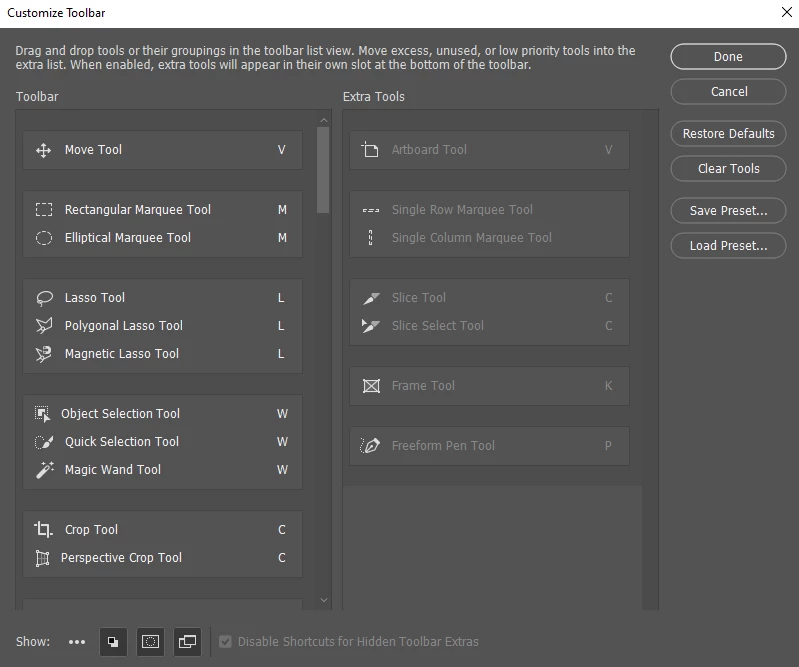Screen dimensions: 799x667
Task: Click the Freeform Pen Tool shortcut P
Action: click(x=608, y=446)
